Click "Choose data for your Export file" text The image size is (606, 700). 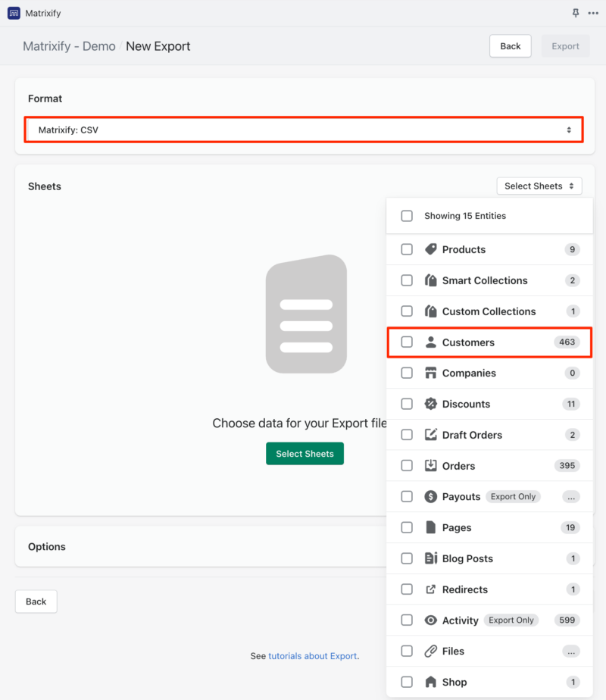(x=299, y=423)
